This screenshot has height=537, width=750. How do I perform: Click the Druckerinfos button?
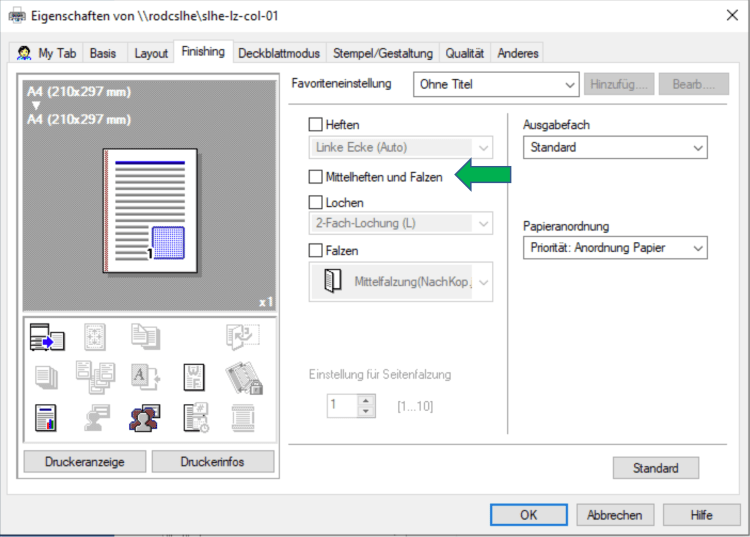[212, 461]
